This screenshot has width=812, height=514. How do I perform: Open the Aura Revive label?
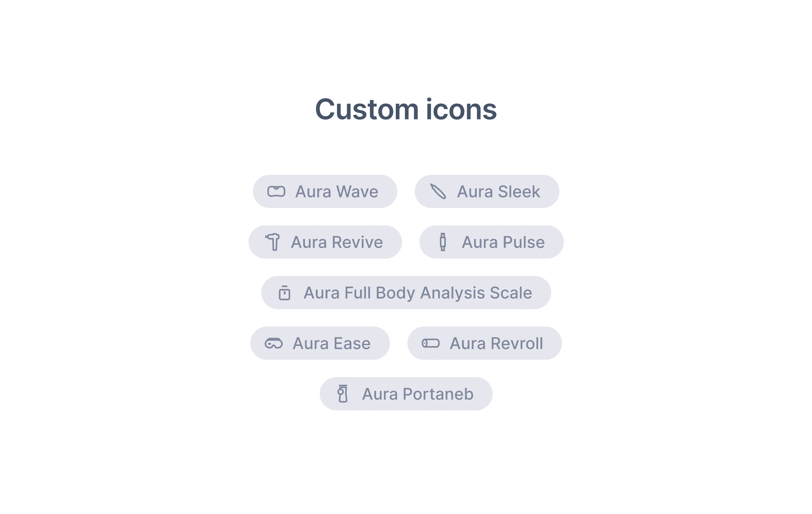[x=337, y=242]
